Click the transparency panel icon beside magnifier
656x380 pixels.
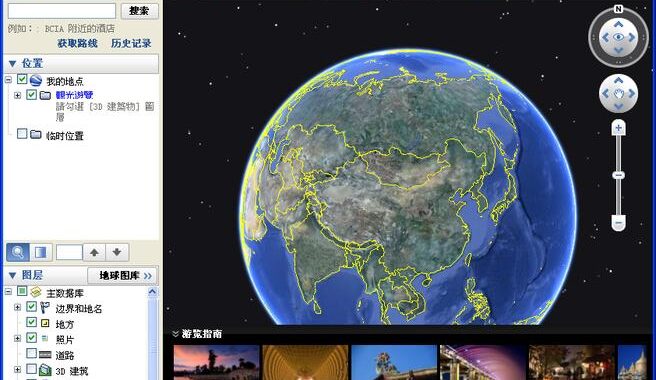[x=41, y=252]
